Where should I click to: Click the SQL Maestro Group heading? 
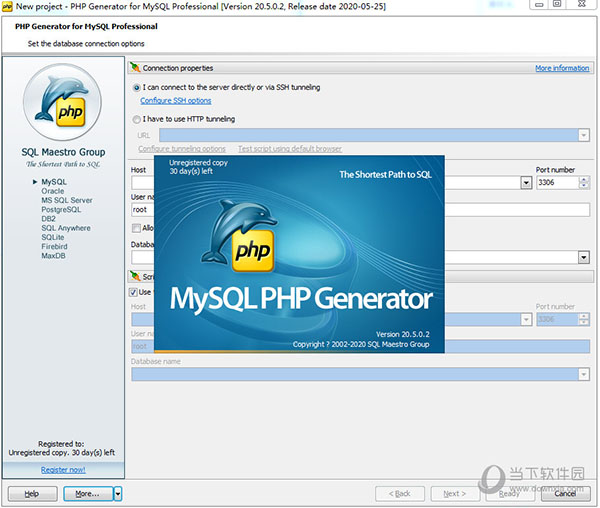point(63,152)
